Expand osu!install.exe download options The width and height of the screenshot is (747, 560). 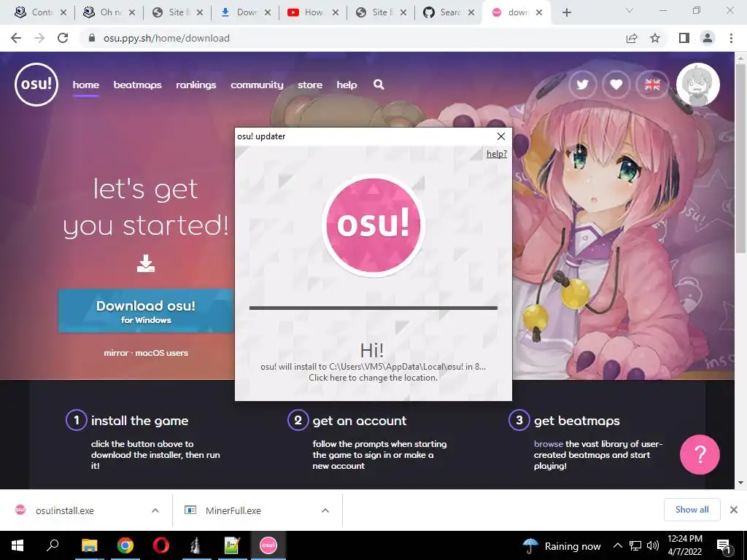click(155, 510)
